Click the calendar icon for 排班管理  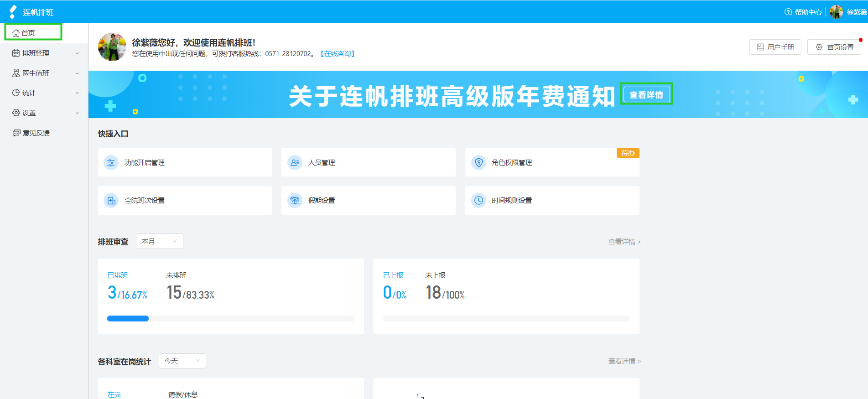[16, 53]
